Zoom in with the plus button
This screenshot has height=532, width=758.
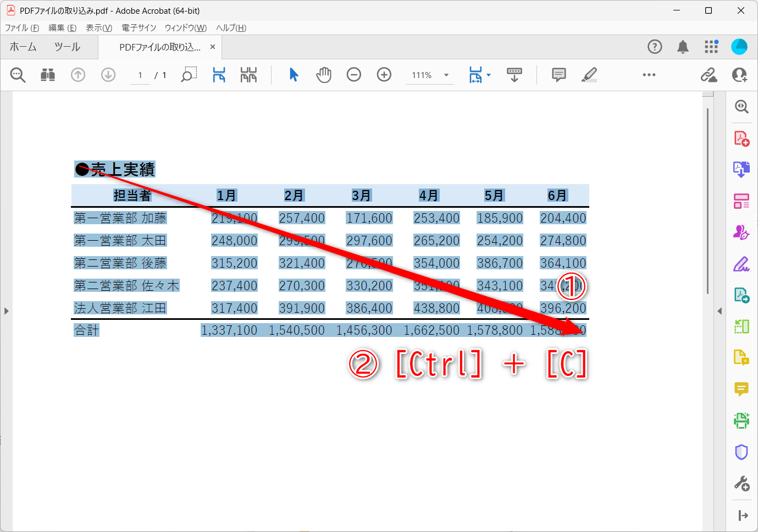pyautogui.click(x=384, y=75)
